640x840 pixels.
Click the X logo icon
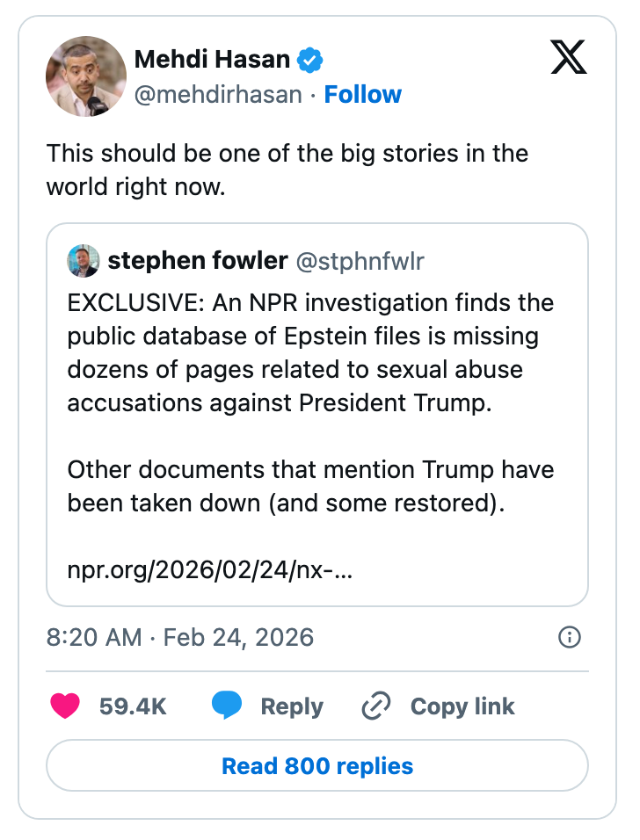tap(568, 59)
